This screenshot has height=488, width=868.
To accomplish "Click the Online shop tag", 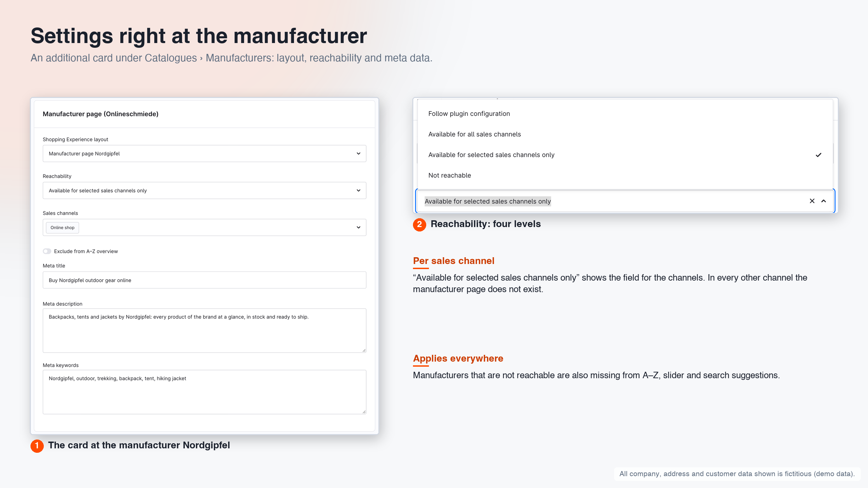I will pyautogui.click(x=62, y=227).
